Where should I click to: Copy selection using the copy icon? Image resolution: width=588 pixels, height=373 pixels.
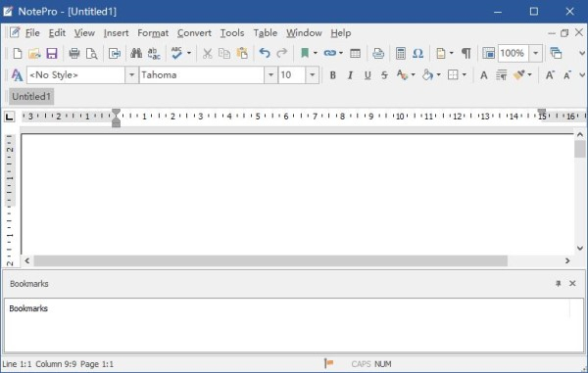coord(224,53)
